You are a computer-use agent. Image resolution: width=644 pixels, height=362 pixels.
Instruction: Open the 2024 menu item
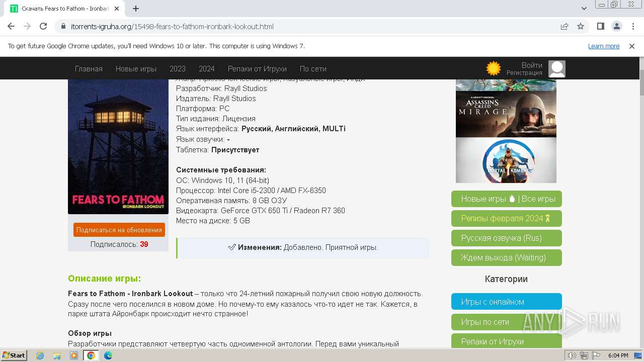pyautogui.click(x=206, y=69)
